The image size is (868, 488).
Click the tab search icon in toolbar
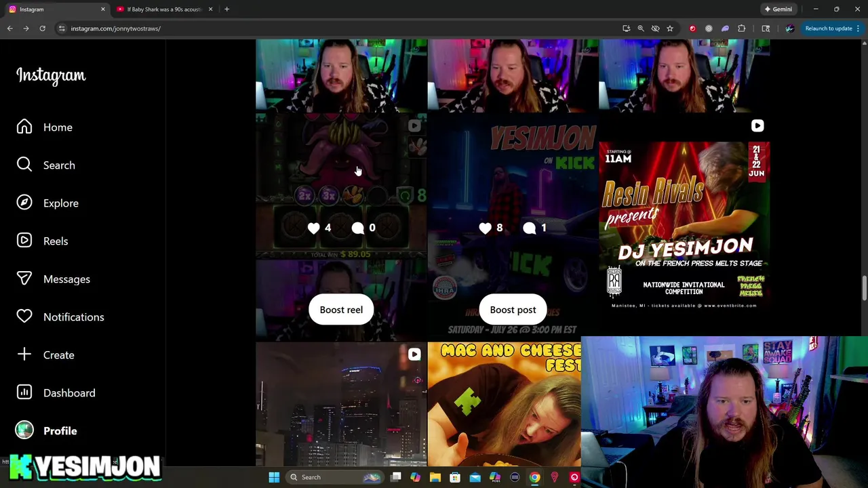point(766,28)
